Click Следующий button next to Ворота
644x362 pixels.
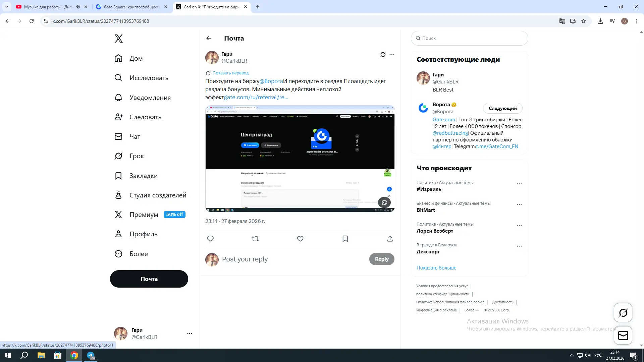pos(502,108)
